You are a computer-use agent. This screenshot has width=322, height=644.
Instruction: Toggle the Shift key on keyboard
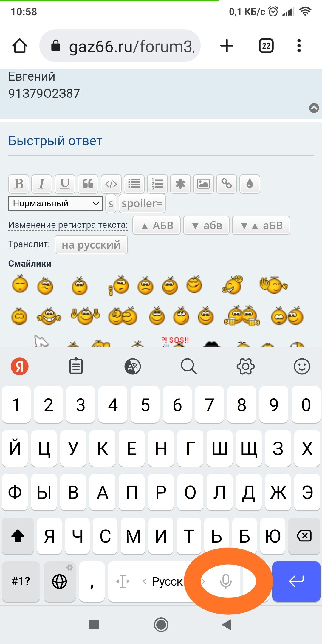18,536
